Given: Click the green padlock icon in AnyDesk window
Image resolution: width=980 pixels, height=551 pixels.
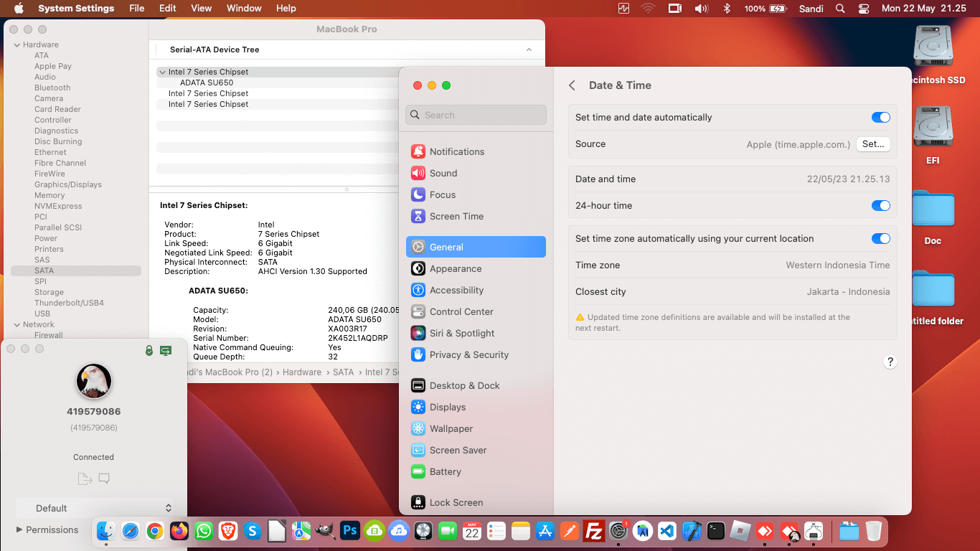Looking at the screenshot, I should pyautogui.click(x=149, y=350).
